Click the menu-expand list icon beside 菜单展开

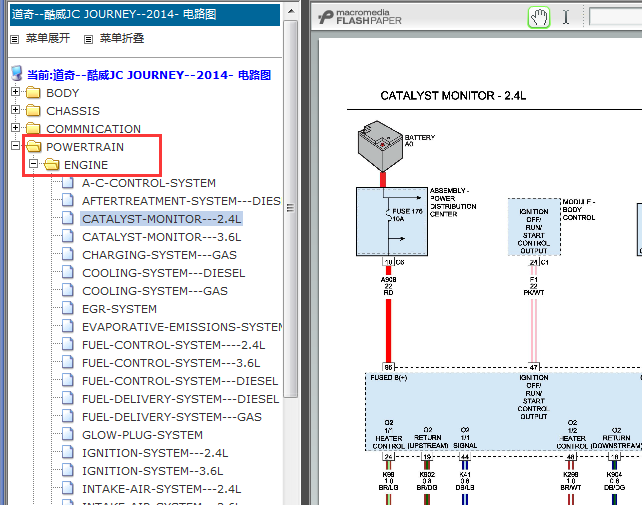click(x=15, y=39)
